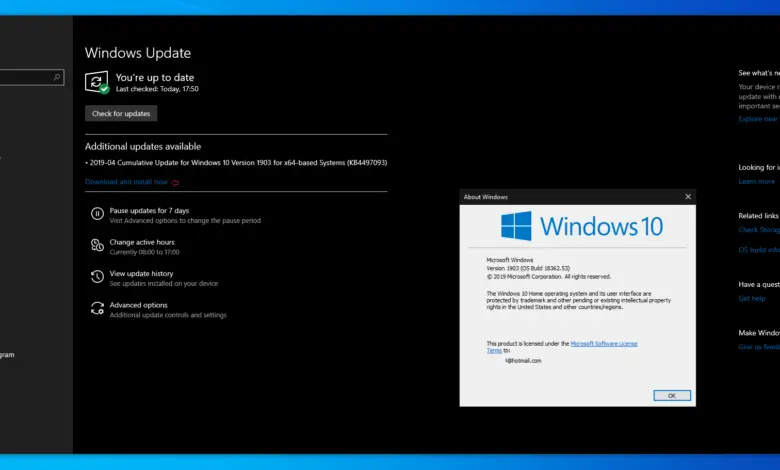Click Last checked: Today, 17:50 text

[x=157, y=89]
